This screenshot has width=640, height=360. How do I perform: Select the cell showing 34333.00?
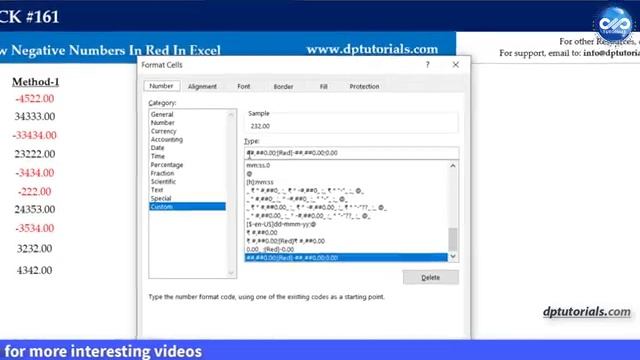coord(35,117)
